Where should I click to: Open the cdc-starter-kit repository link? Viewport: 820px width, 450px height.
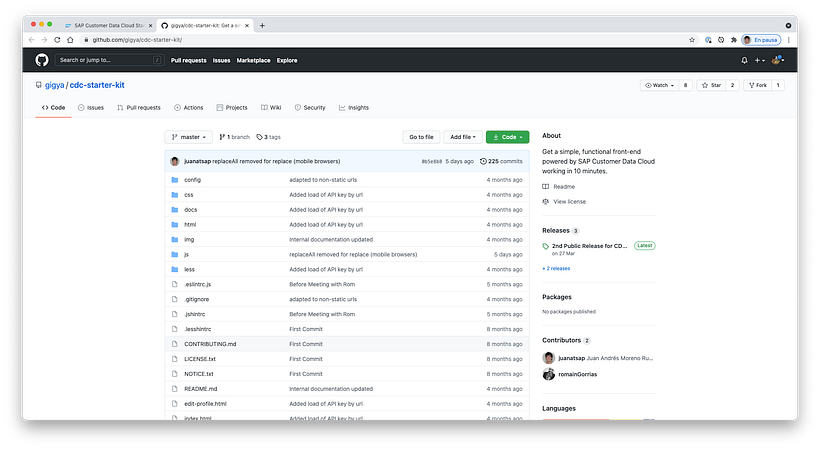(97, 85)
